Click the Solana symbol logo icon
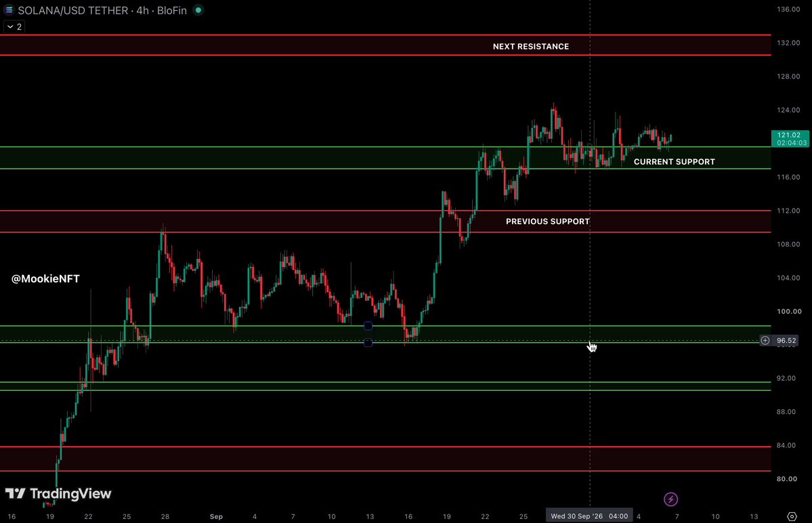 tap(9, 10)
